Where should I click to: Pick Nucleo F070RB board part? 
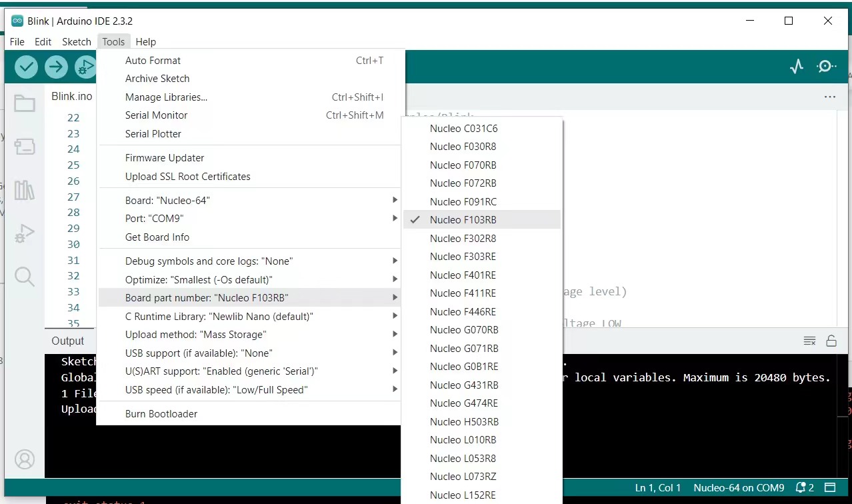pyautogui.click(x=482, y=165)
